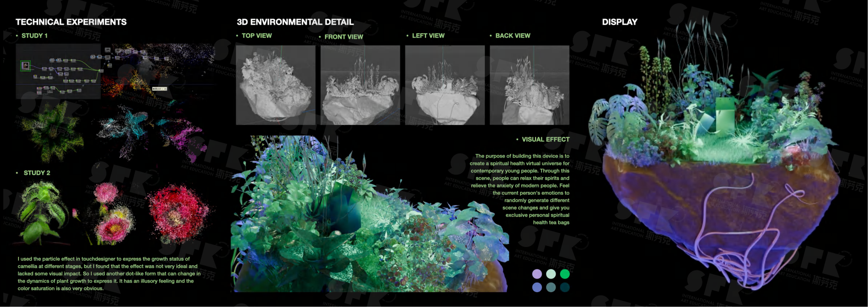The height and width of the screenshot is (307, 868).
Task: Click the "LEFT VIEW" label
Action: [428, 36]
